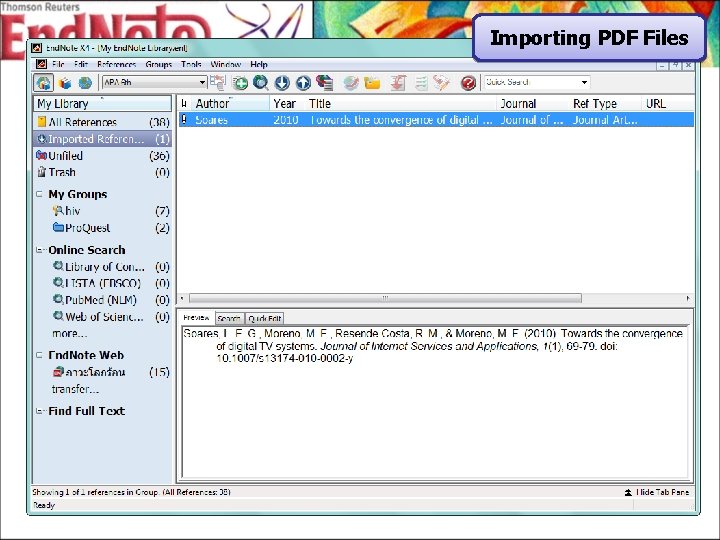Click the Insert Citation toolbar icon
Viewport: 720px width, 540px height.
[x=398, y=83]
